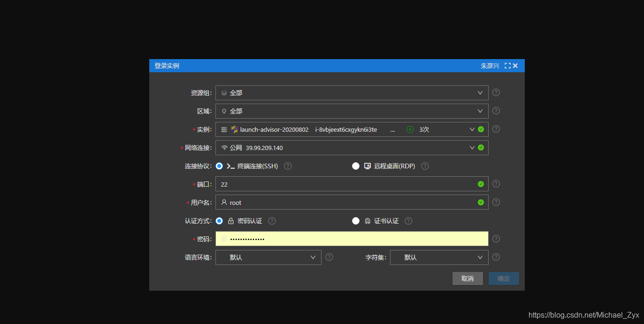Click help icon next to 密码 field
The height and width of the screenshot is (324, 644).
point(496,239)
